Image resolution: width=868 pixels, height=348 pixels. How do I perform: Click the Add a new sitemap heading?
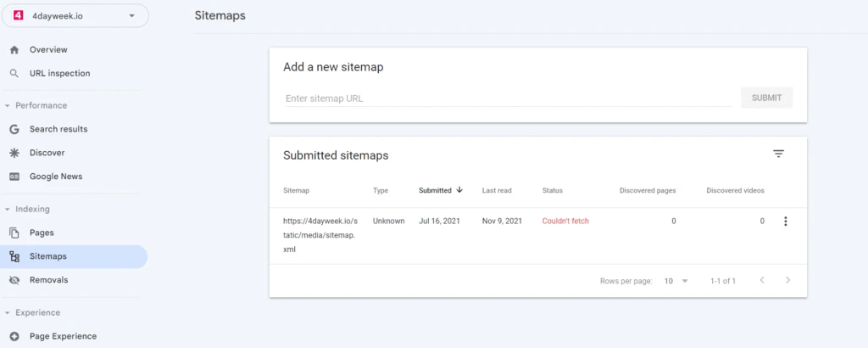tap(333, 68)
